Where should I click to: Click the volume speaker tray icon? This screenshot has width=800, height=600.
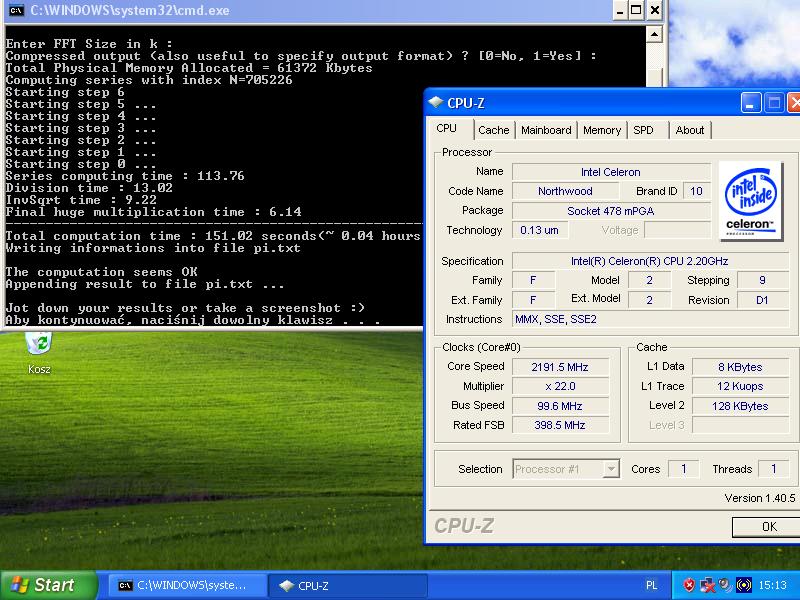pos(725,585)
